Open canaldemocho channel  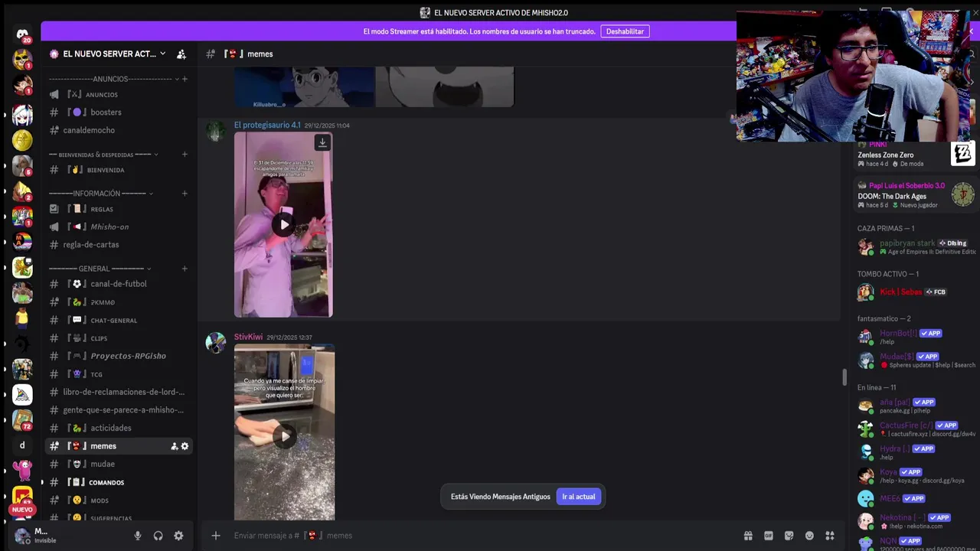[x=118, y=130]
